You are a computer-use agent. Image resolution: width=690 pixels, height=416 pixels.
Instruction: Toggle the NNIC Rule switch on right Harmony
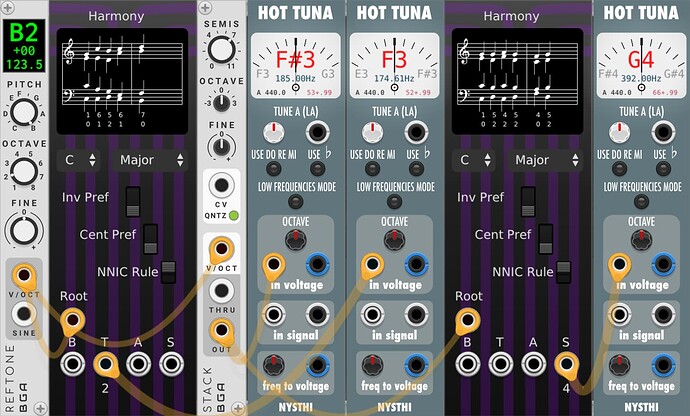(563, 272)
